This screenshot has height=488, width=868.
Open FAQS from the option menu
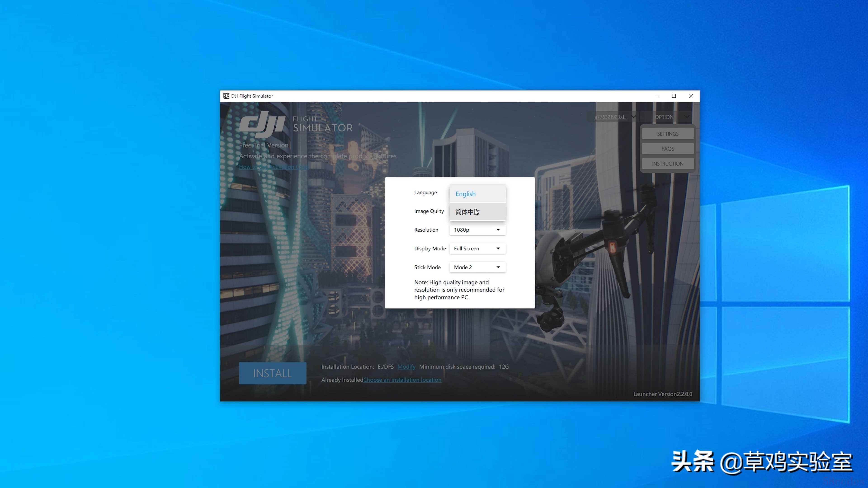coord(668,149)
